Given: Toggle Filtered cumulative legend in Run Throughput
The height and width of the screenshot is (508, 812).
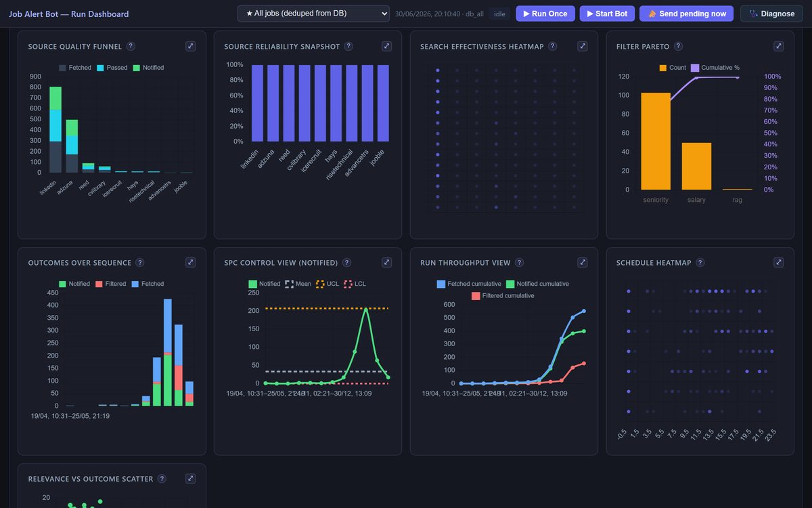Looking at the screenshot, I should (503, 296).
